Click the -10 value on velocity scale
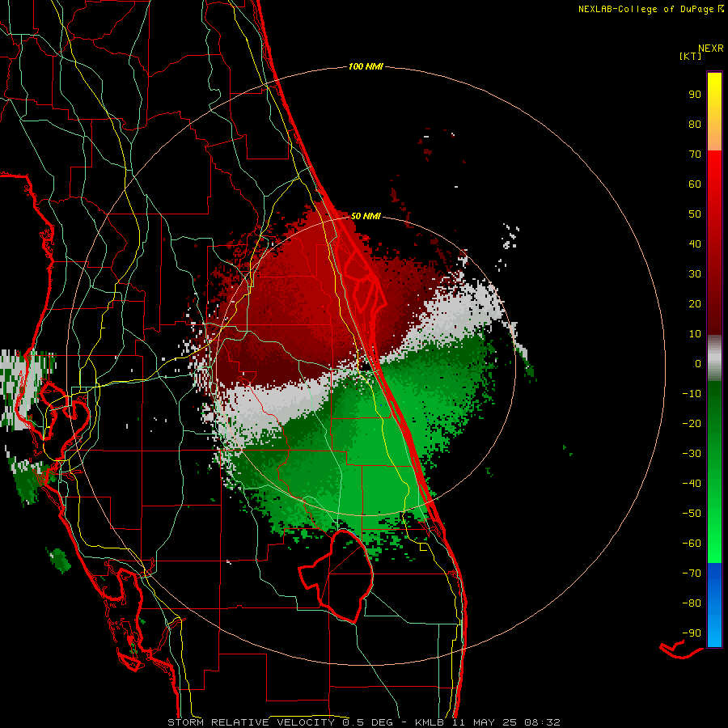This screenshot has width=728, height=728. pos(692,394)
